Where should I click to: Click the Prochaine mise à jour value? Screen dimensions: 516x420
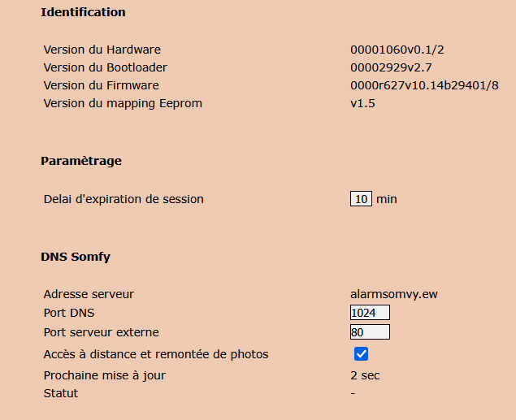coord(365,375)
